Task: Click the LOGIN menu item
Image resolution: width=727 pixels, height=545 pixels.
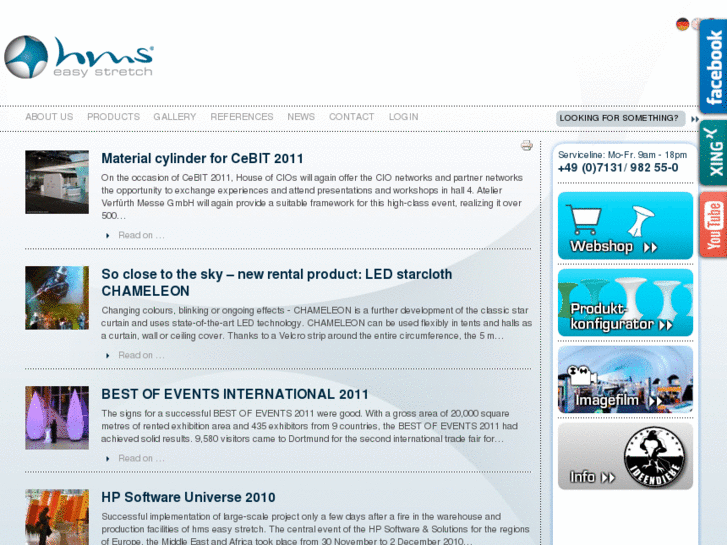Action: (403, 117)
